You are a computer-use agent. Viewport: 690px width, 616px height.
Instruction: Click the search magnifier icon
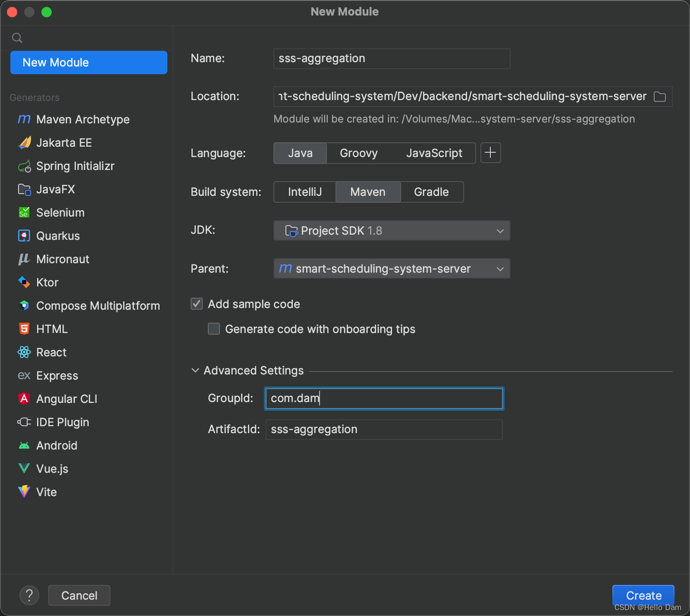17,38
